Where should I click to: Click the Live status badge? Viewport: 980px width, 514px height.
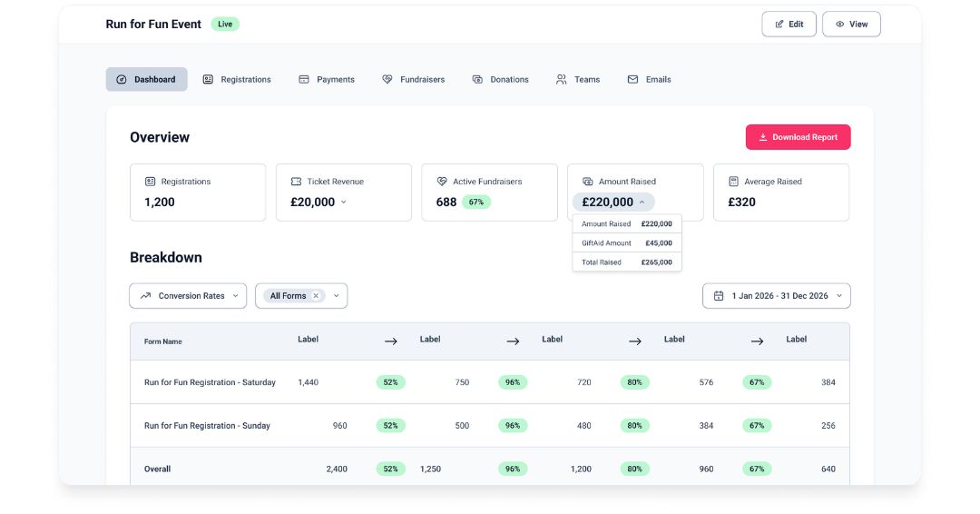tap(225, 25)
